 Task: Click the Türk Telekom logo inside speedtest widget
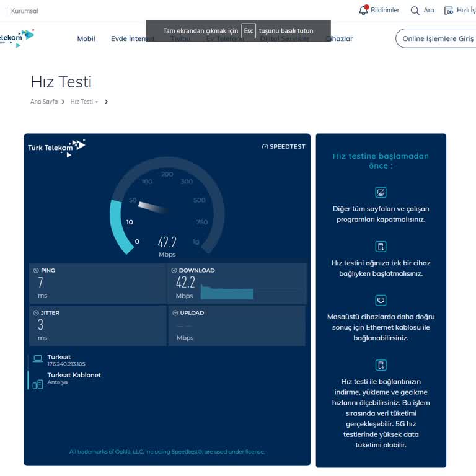point(57,148)
